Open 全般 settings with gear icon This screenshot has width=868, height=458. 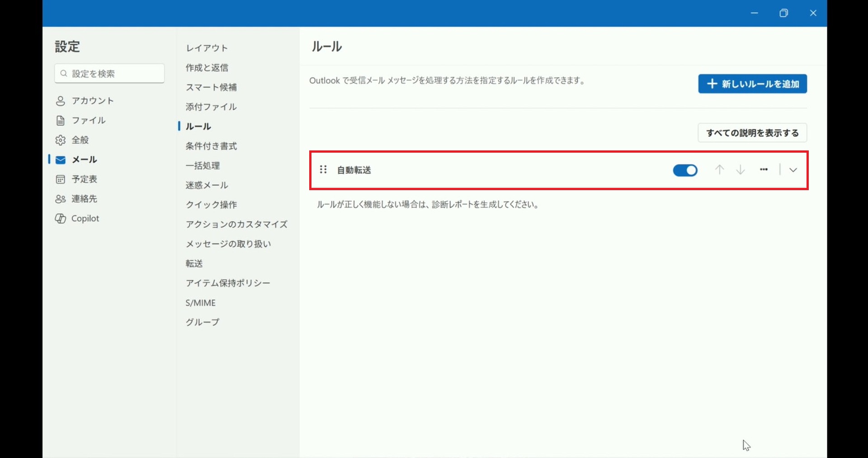click(x=80, y=140)
